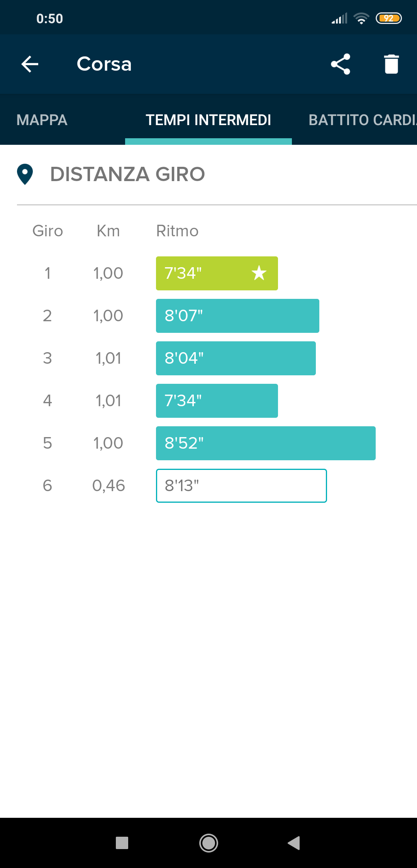Tap the best lap star icon

[x=259, y=273]
